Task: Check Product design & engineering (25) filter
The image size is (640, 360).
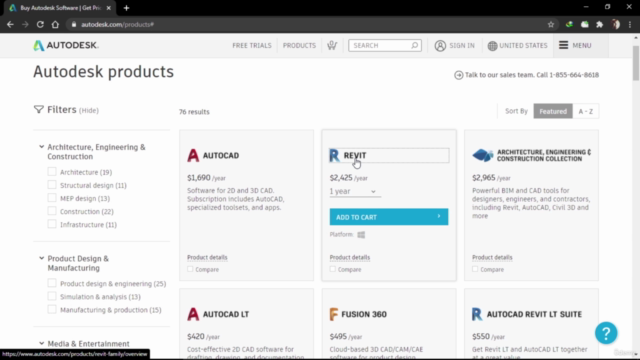Action: 52,283
